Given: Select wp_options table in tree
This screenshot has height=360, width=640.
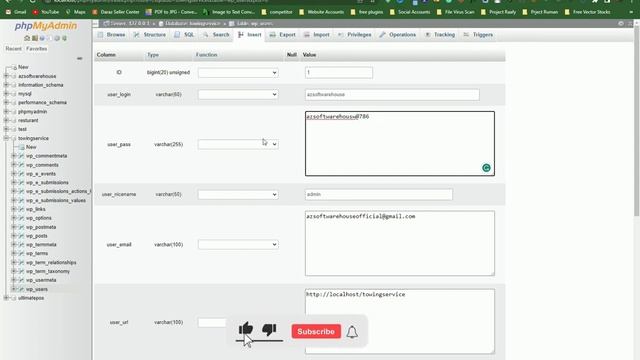Looking at the screenshot, I should click(39, 218).
